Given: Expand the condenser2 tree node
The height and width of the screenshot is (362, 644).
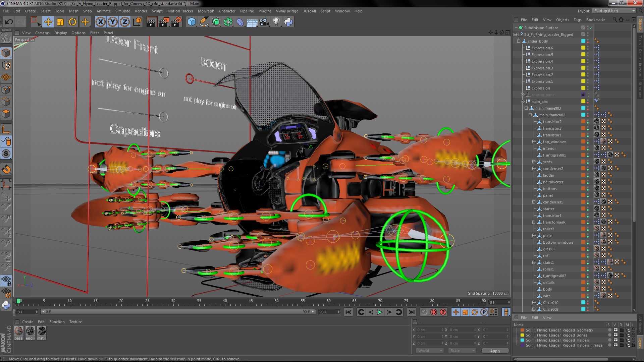Looking at the screenshot, I should tap(534, 169).
